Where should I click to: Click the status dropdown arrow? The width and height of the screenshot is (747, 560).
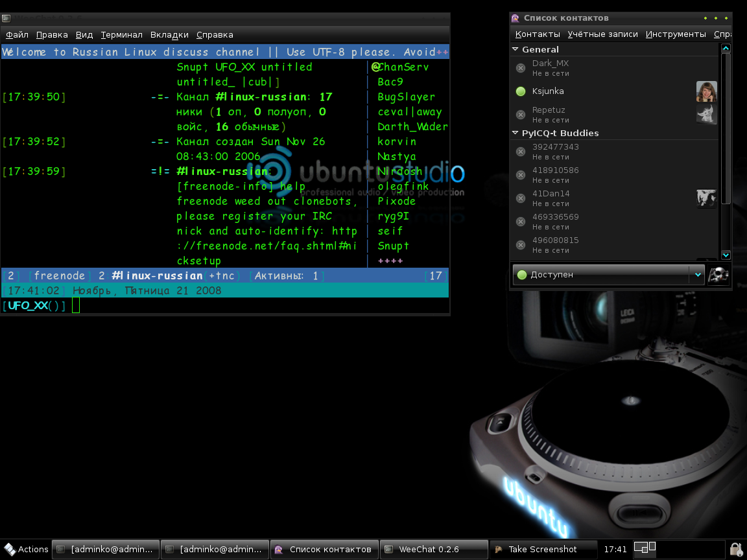[x=698, y=275]
